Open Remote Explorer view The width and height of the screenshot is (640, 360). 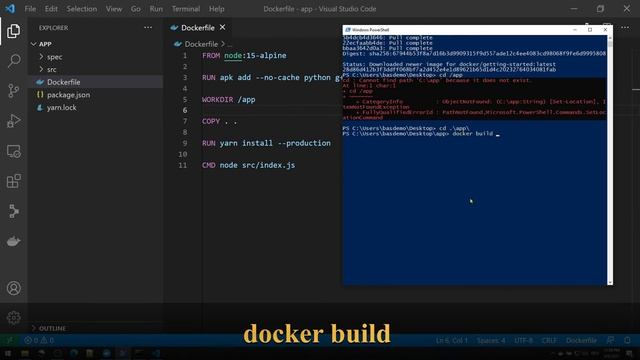click(13, 151)
